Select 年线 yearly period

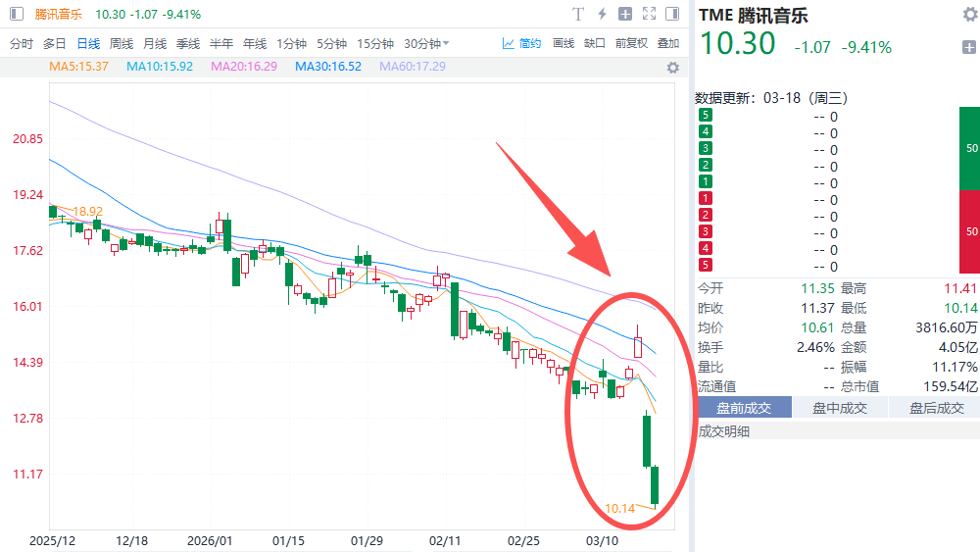click(x=255, y=44)
